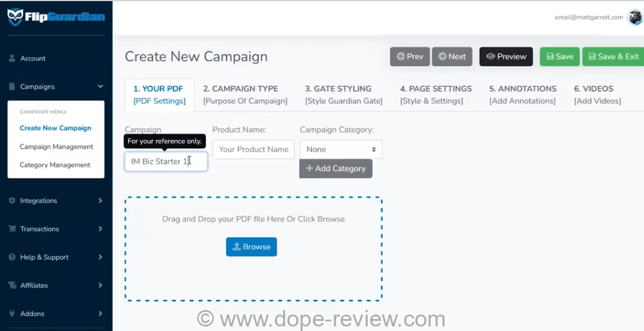Open Campaign Management in the menu
The width and height of the screenshot is (644, 331).
click(x=56, y=147)
